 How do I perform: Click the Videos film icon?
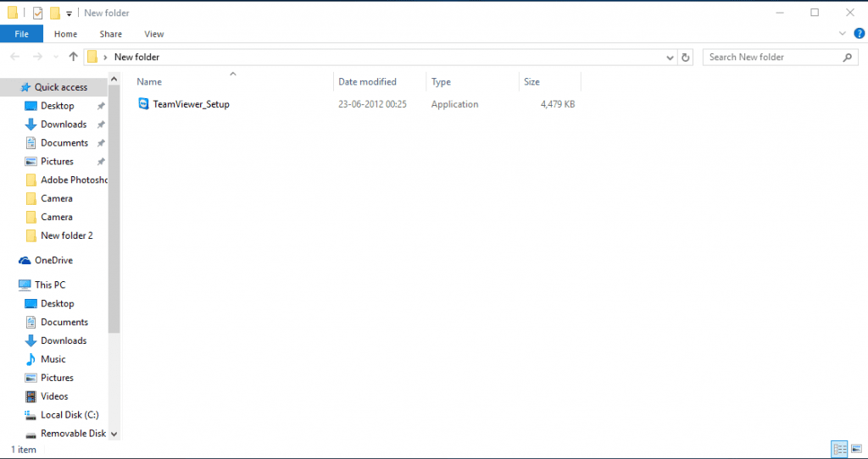tap(31, 396)
